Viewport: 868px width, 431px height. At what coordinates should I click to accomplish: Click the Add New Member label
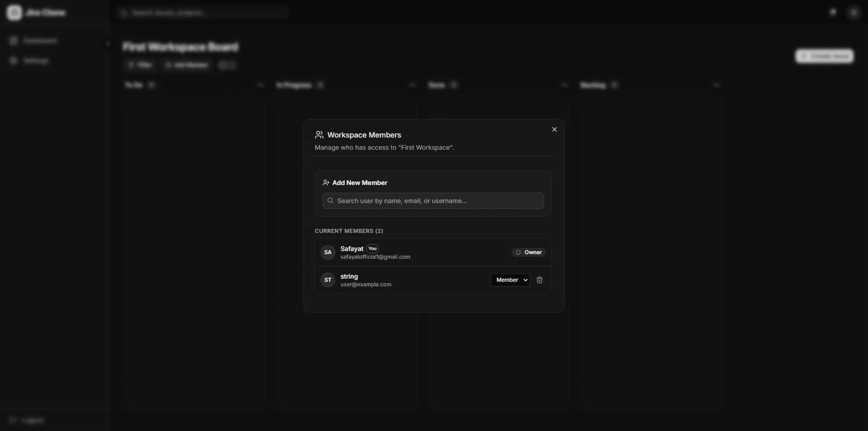pos(360,183)
